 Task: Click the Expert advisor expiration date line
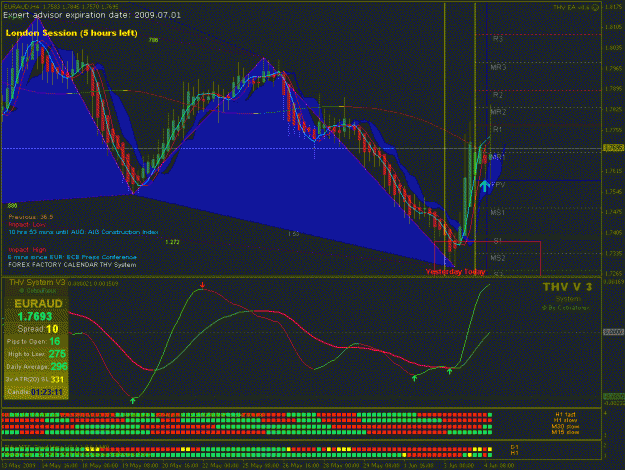[92, 15]
